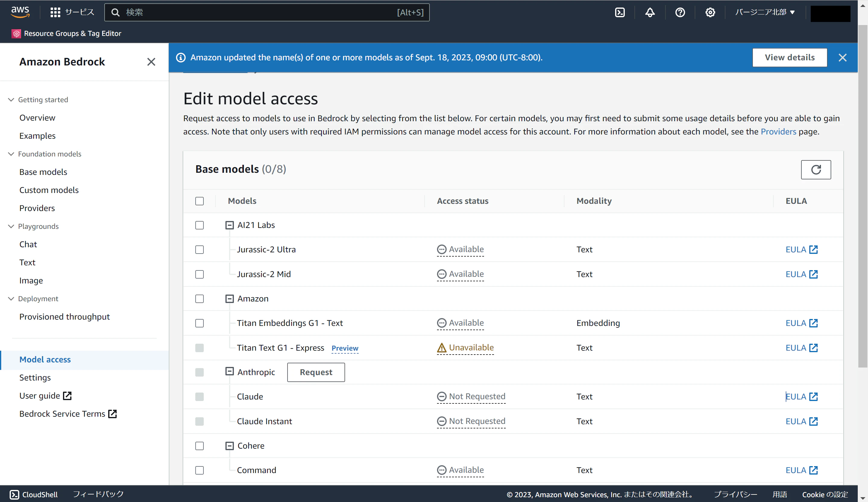Click the AWS logo
Viewport: 868px width, 502px height.
pyautogui.click(x=20, y=12)
